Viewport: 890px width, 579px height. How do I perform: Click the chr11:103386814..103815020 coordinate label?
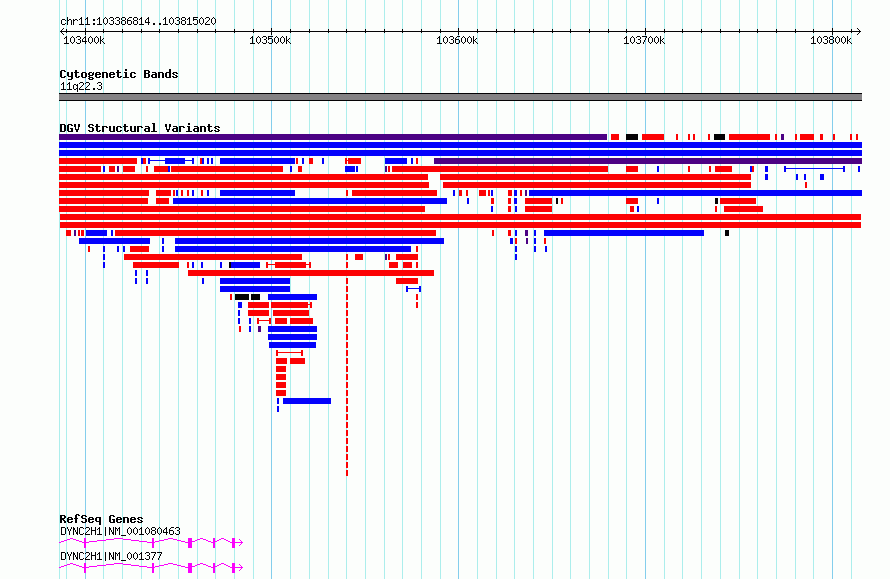tap(138, 22)
